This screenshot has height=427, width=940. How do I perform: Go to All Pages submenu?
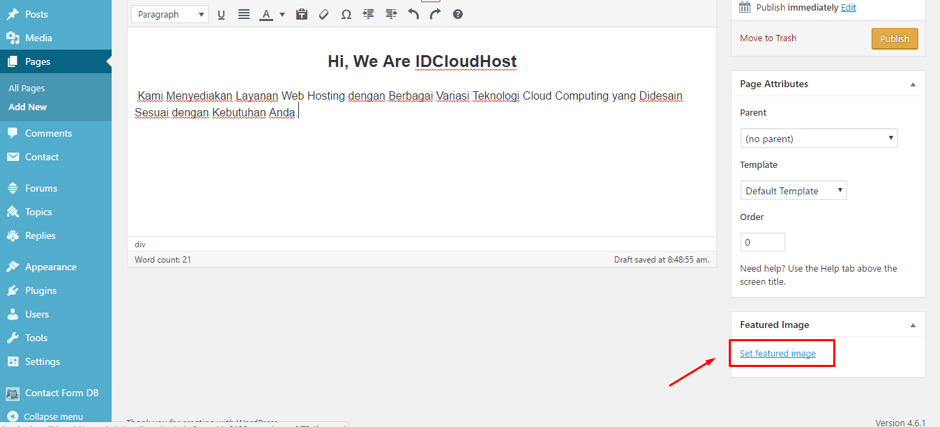click(26, 88)
